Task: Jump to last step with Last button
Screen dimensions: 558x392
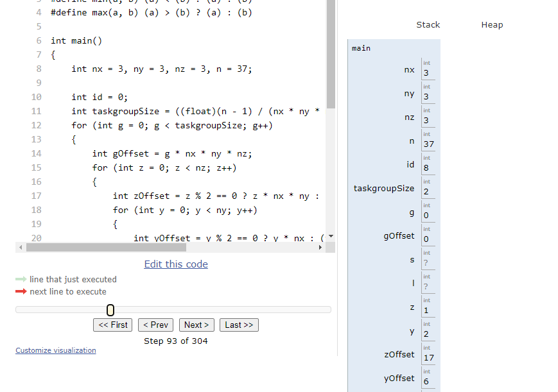Action: pos(239,325)
